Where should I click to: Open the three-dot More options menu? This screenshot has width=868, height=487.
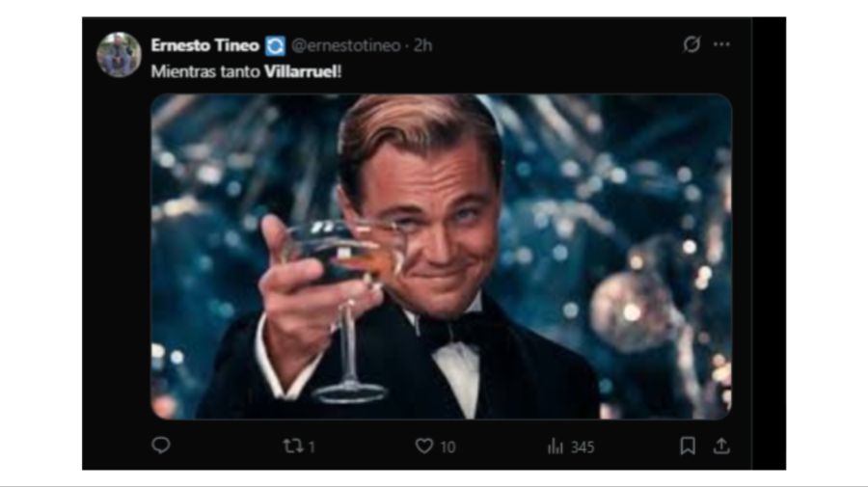pos(721,44)
